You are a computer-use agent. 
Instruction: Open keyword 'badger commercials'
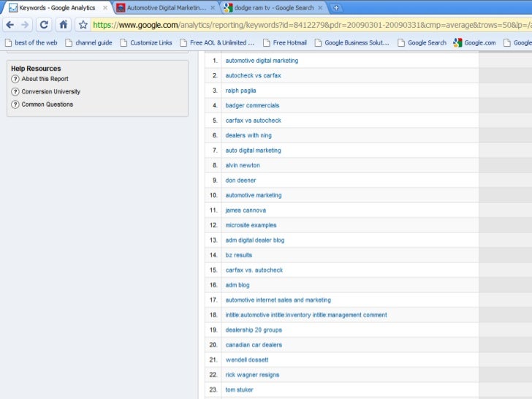coord(252,105)
